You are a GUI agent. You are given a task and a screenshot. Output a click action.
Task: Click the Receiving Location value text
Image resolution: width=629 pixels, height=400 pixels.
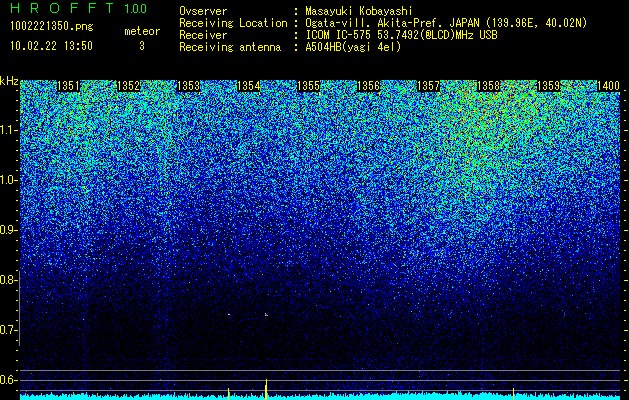446,23
